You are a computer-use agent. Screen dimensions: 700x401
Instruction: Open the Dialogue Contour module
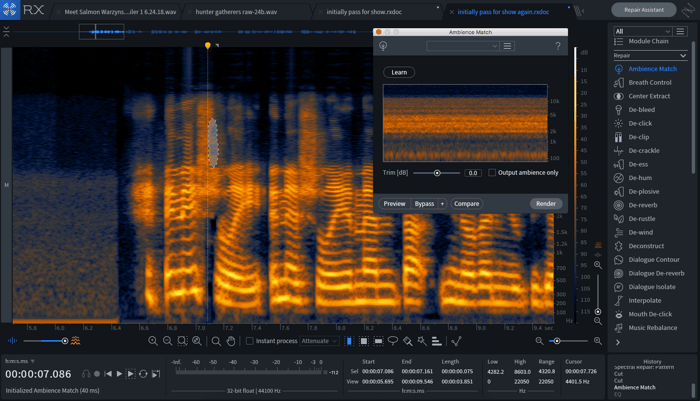[654, 260]
